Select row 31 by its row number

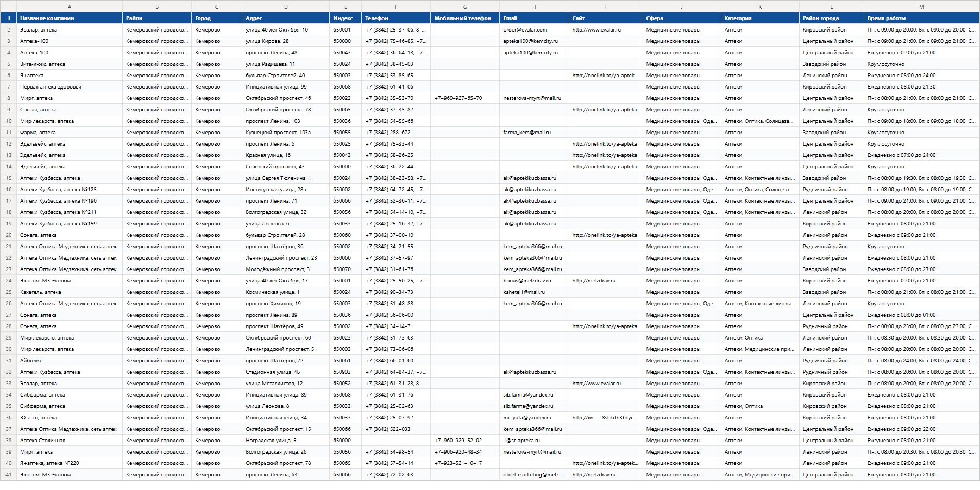(x=9, y=361)
